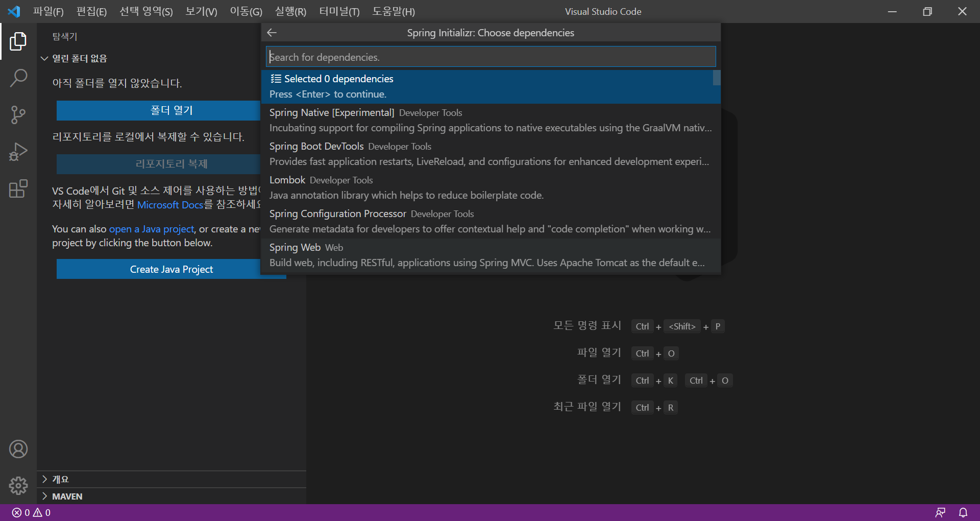980x521 pixels.
Task: Choose the Spring Web dependency
Action: tap(490, 255)
